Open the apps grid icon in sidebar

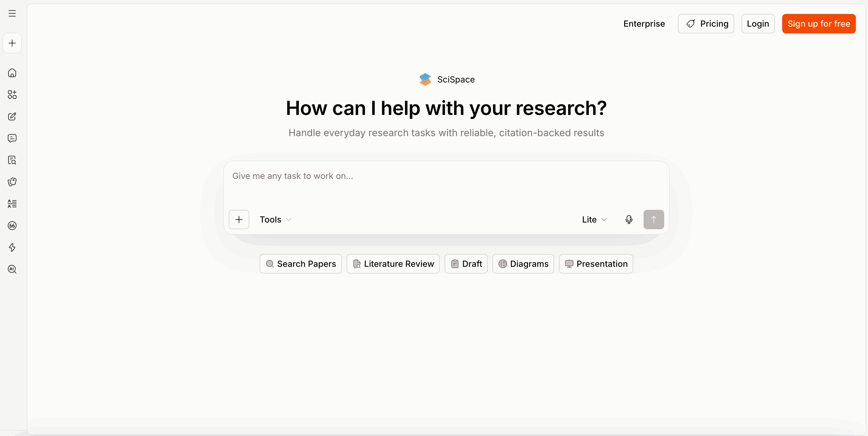click(x=12, y=95)
